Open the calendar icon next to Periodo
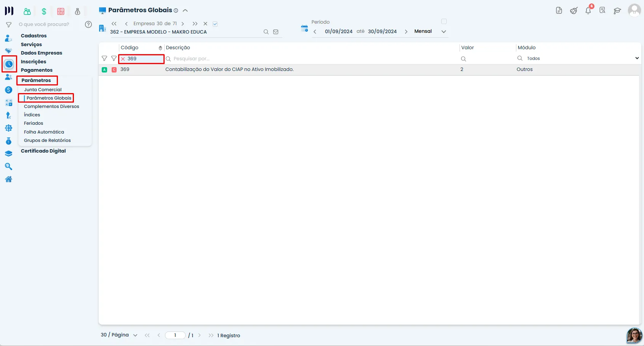Image resolution: width=644 pixels, height=346 pixels. pyautogui.click(x=304, y=28)
